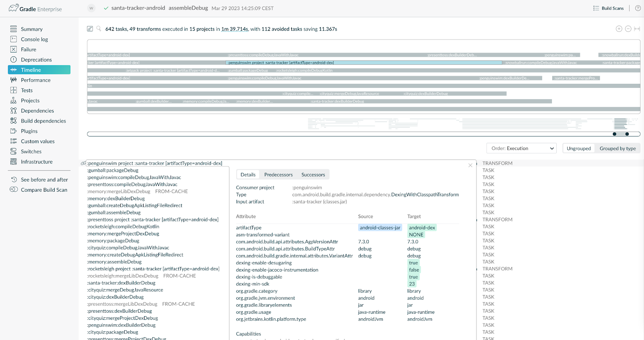Click the left timeline range slider handle
The width and height of the screenshot is (644, 340).
614,134
